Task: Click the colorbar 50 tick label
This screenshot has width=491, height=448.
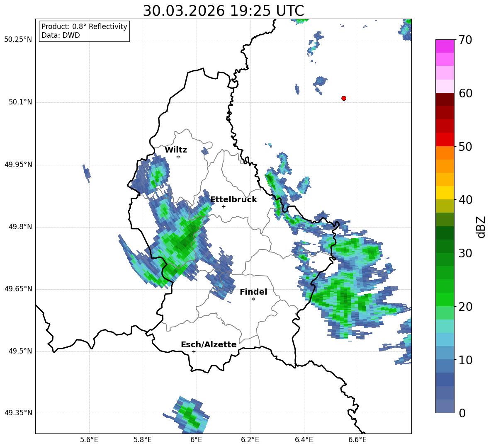Action: pos(466,147)
